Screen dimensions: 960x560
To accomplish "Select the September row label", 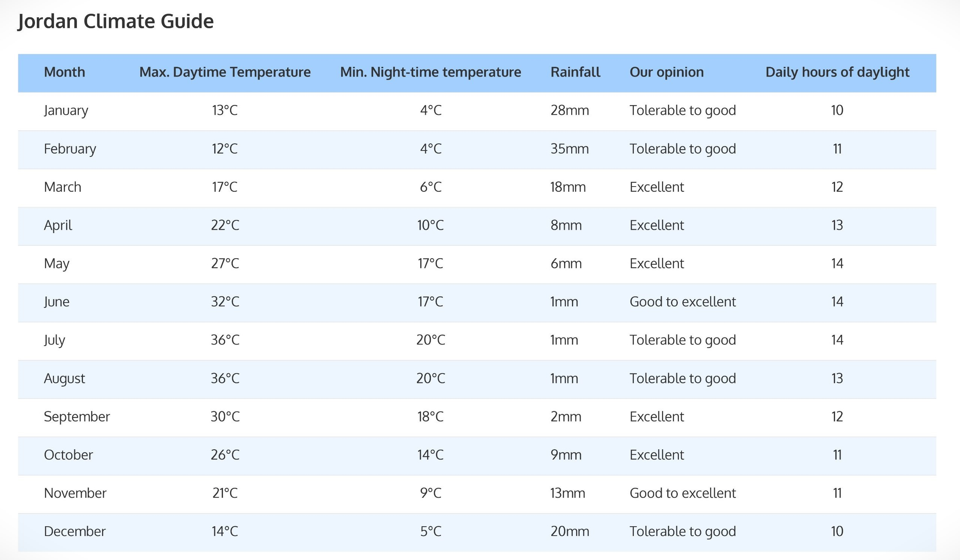I will [77, 417].
